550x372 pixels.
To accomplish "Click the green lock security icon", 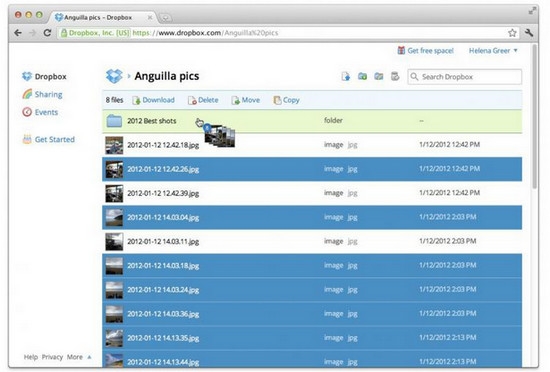I will click(x=64, y=33).
